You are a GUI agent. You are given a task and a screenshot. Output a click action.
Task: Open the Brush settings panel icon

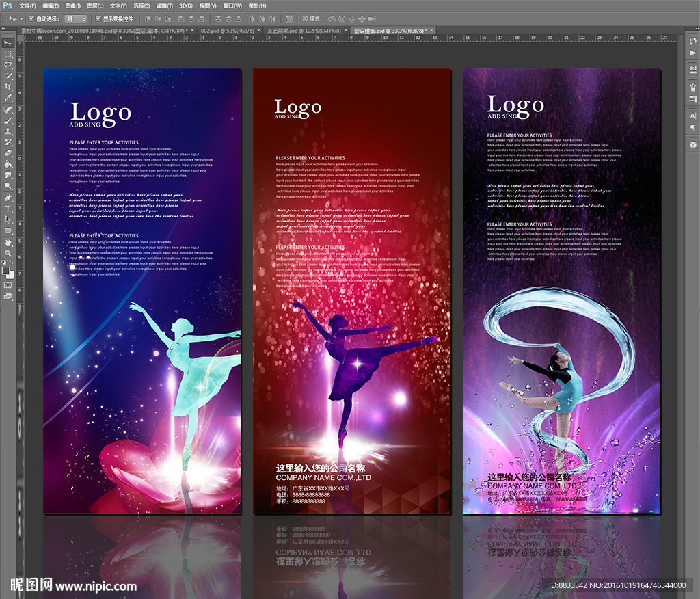tap(693, 98)
